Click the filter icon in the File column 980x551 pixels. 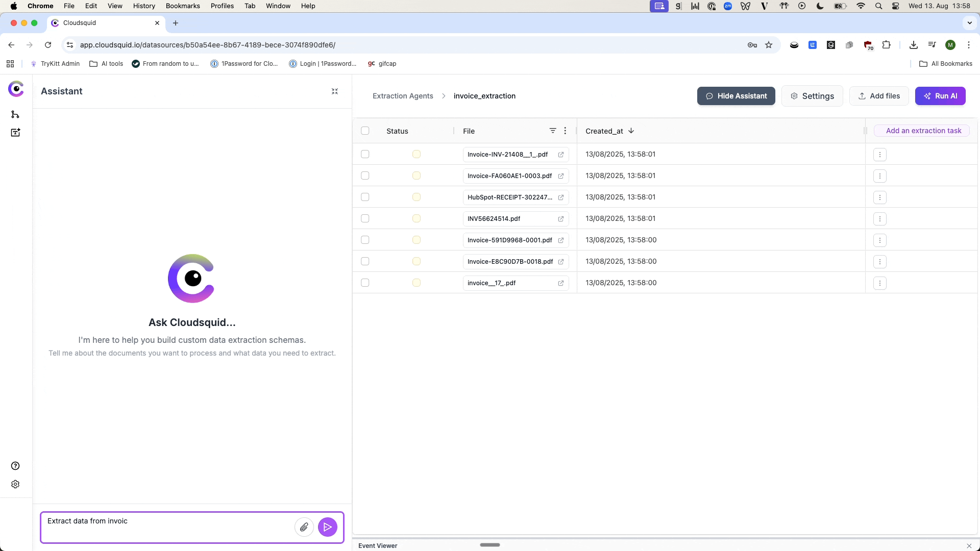(x=552, y=131)
